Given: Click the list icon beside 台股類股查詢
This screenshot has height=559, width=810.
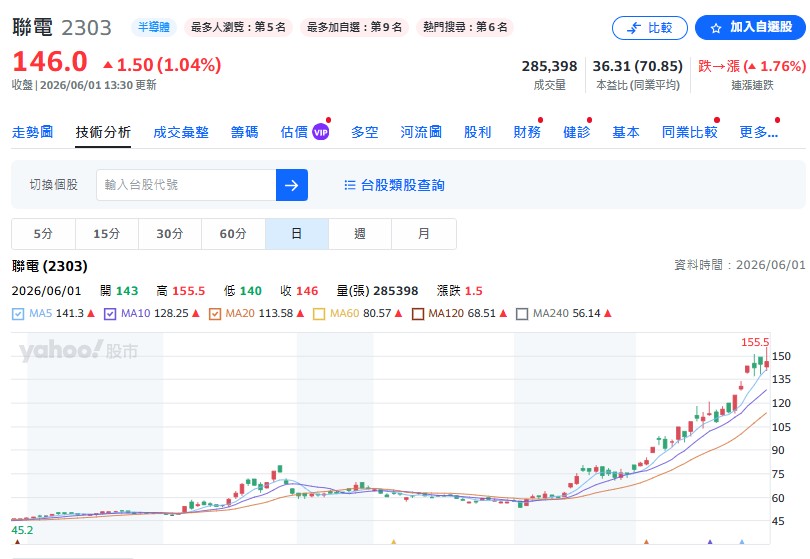Looking at the screenshot, I should [x=350, y=185].
